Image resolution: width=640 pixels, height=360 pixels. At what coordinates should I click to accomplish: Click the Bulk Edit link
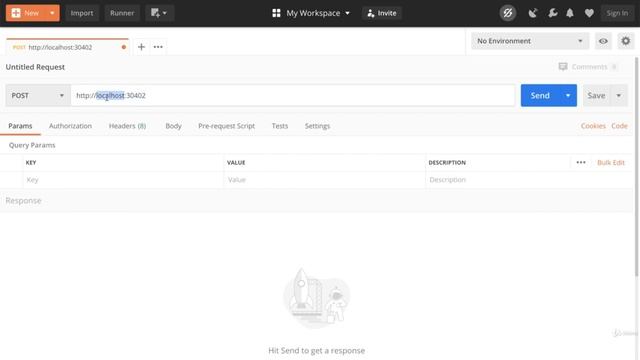(611, 162)
